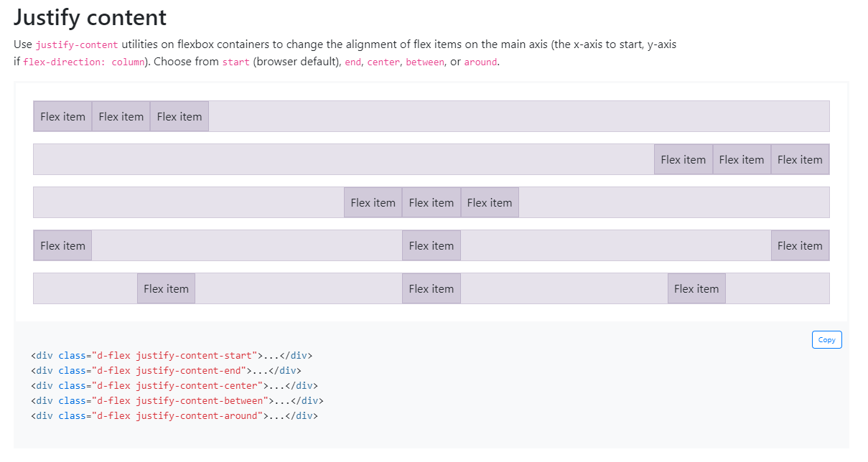Click the pink justify-content code in the description
This screenshot has height=462, width=868.
77,45
